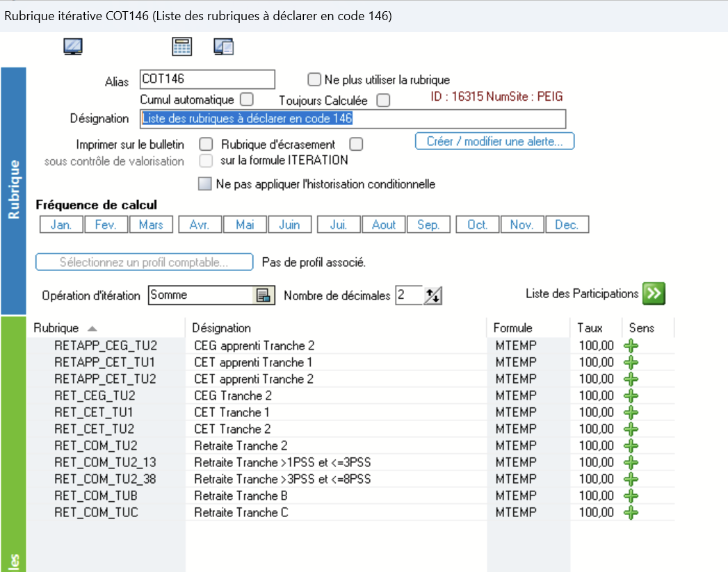Click 'Sélectionnez un profil comptable...' button
Screen dimensions: 728x572
[x=144, y=263]
